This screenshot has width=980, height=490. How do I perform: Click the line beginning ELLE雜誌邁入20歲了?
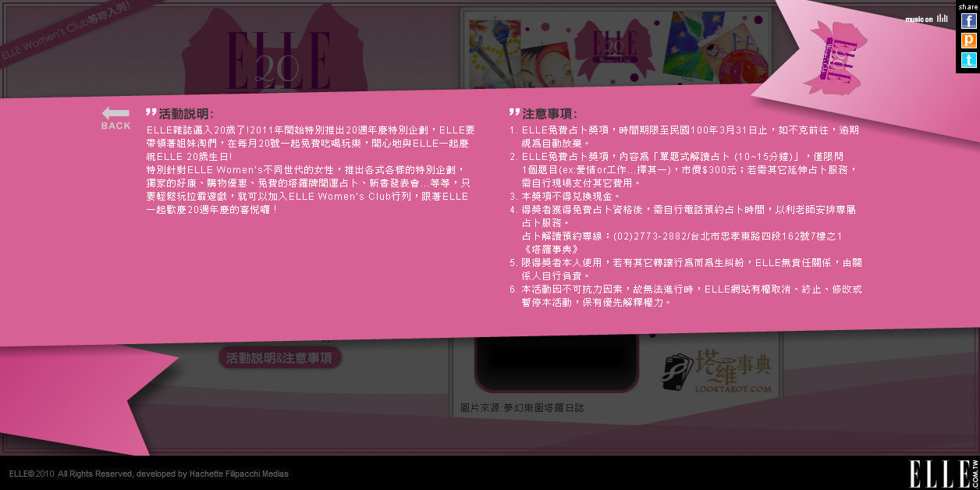311,130
